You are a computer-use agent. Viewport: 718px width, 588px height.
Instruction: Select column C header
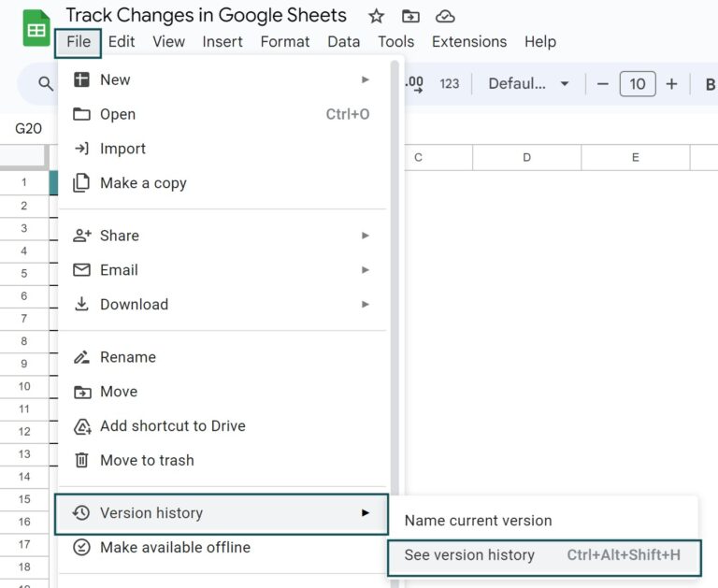click(x=438, y=158)
